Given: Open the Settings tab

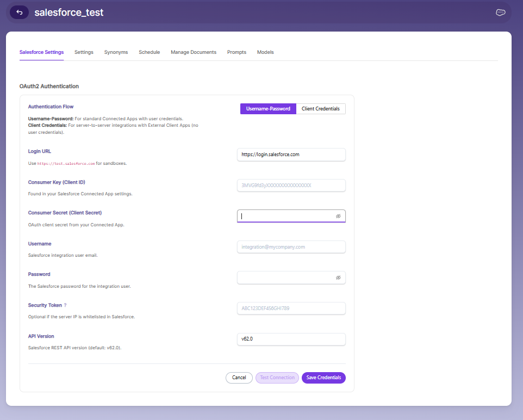Looking at the screenshot, I should pyautogui.click(x=84, y=52).
